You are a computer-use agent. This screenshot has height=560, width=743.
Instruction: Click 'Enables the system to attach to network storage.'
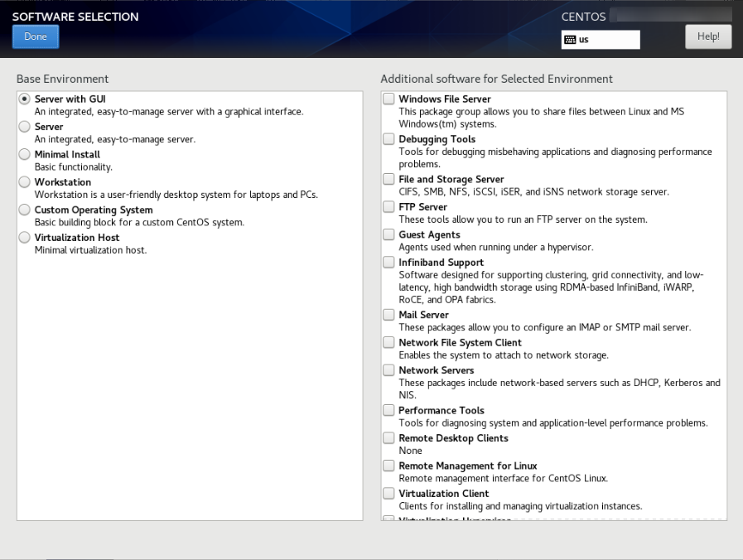504,355
